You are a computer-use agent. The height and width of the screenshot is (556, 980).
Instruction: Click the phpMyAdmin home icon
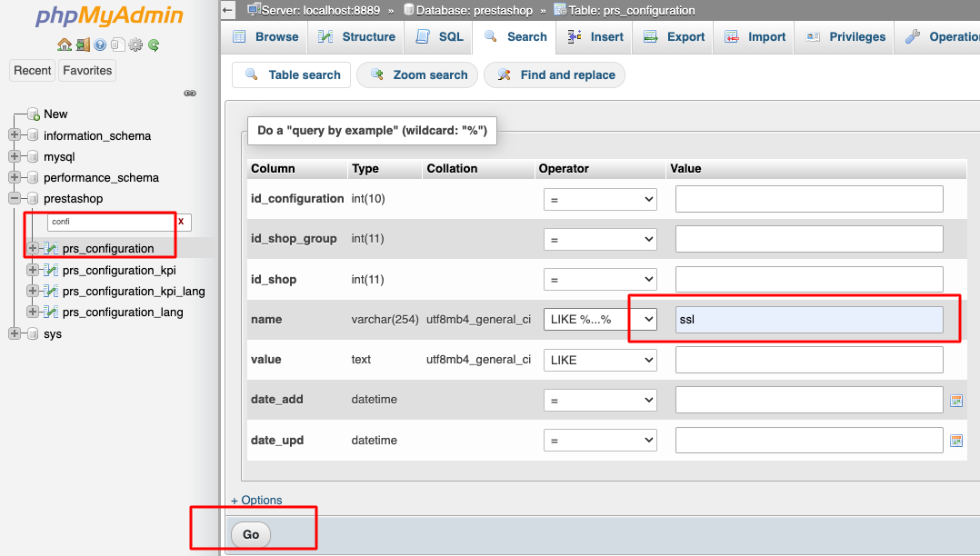tap(64, 45)
